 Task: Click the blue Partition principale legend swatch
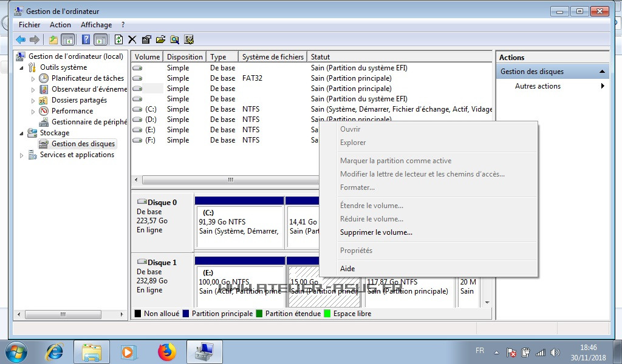pyautogui.click(x=186, y=314)
